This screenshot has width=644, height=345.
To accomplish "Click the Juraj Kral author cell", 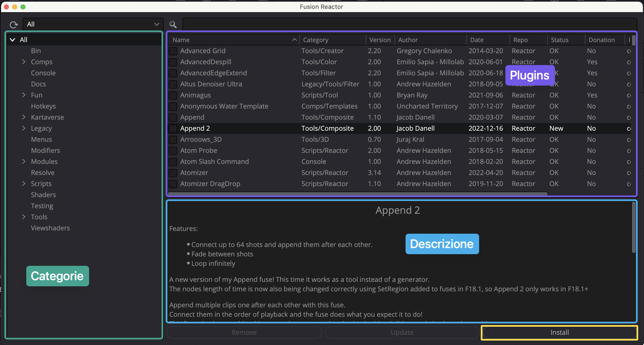I will 410,140.
